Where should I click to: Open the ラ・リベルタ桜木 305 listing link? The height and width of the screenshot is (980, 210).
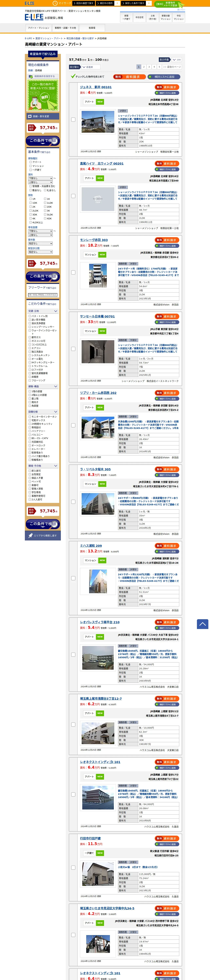coord(95,469)
